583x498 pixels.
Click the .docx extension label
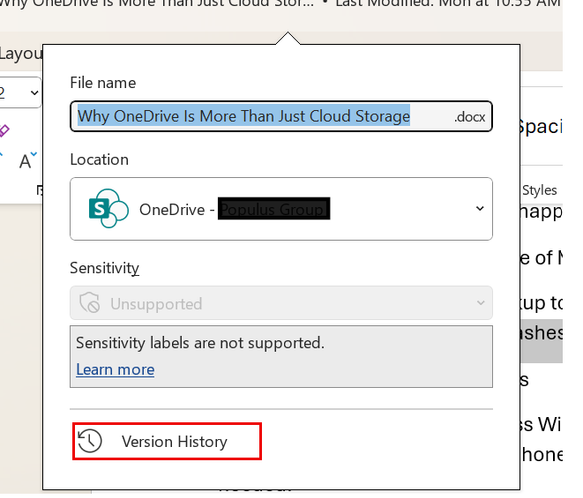[470, 117]
